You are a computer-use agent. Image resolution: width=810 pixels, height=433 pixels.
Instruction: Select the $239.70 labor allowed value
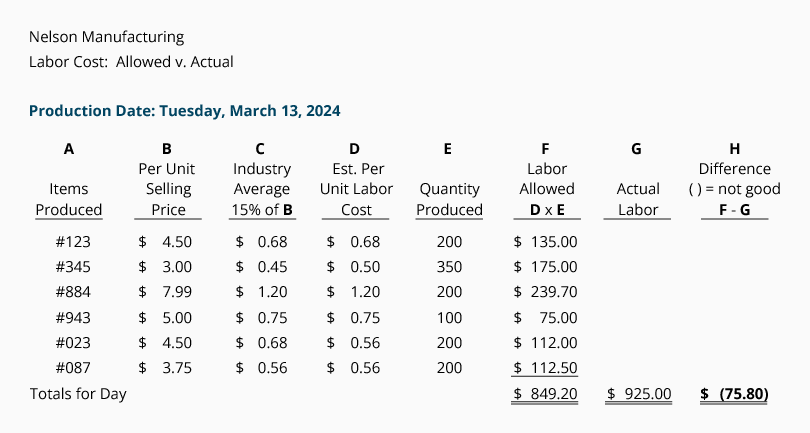(x=546, y=292)
